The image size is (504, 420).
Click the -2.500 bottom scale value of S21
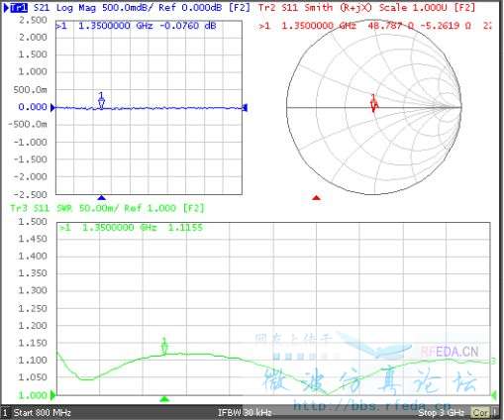tap(31, 194)
